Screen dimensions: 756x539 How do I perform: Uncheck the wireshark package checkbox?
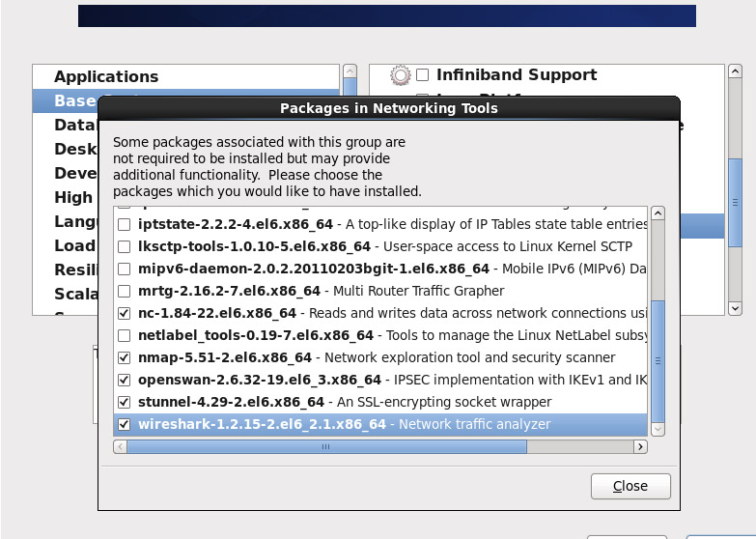coord(124,424)
